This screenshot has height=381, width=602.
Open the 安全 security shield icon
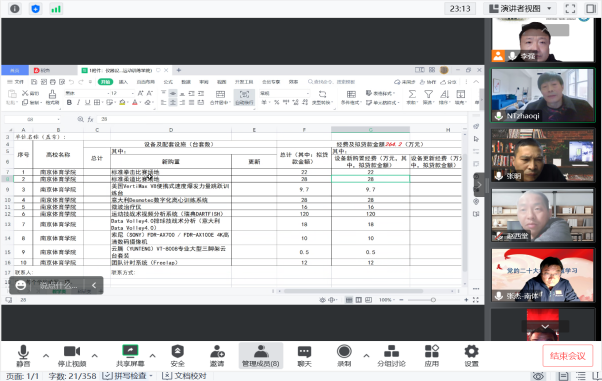tap(177, 351)
